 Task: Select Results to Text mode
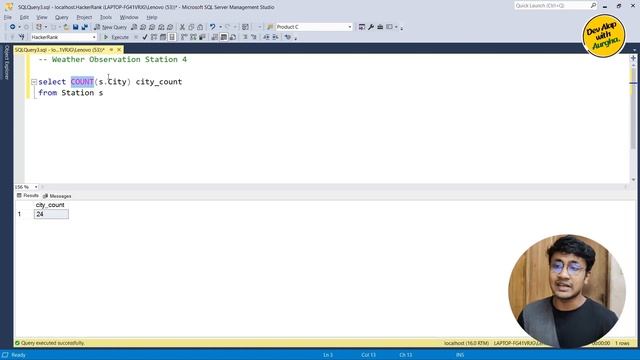point(215,37)
